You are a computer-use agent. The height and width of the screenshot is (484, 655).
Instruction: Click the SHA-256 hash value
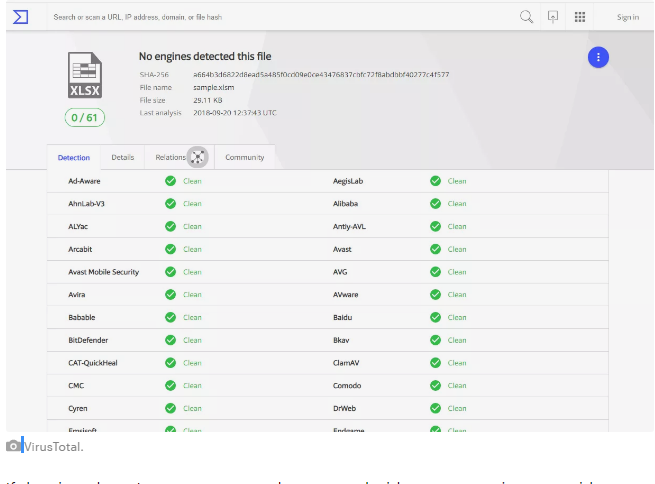pyautogui.click(x=321, y=75)
